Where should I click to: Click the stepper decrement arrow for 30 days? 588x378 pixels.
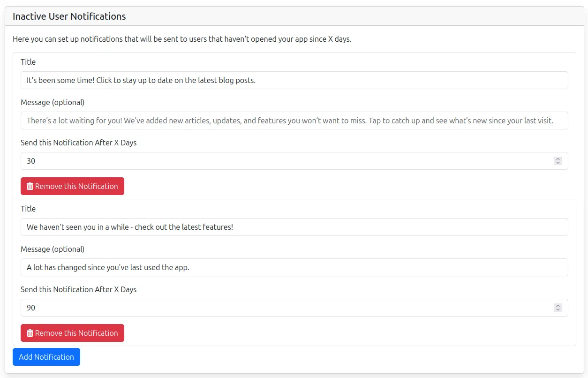coord(558,163)
